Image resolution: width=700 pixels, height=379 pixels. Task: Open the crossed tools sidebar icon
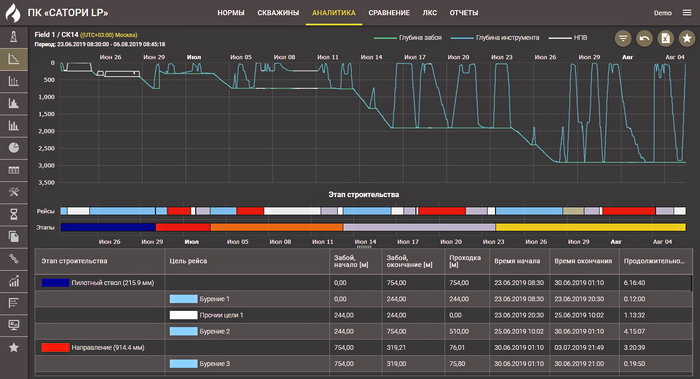(14, 192)
